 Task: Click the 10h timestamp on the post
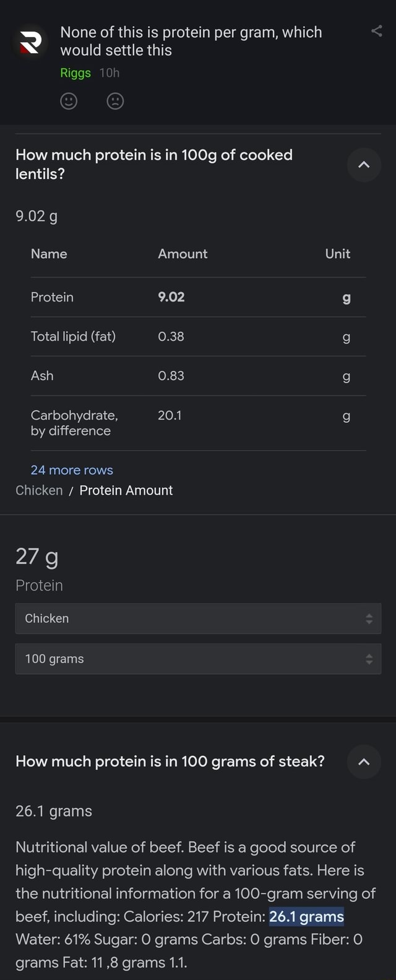click(x=110, y=72)
